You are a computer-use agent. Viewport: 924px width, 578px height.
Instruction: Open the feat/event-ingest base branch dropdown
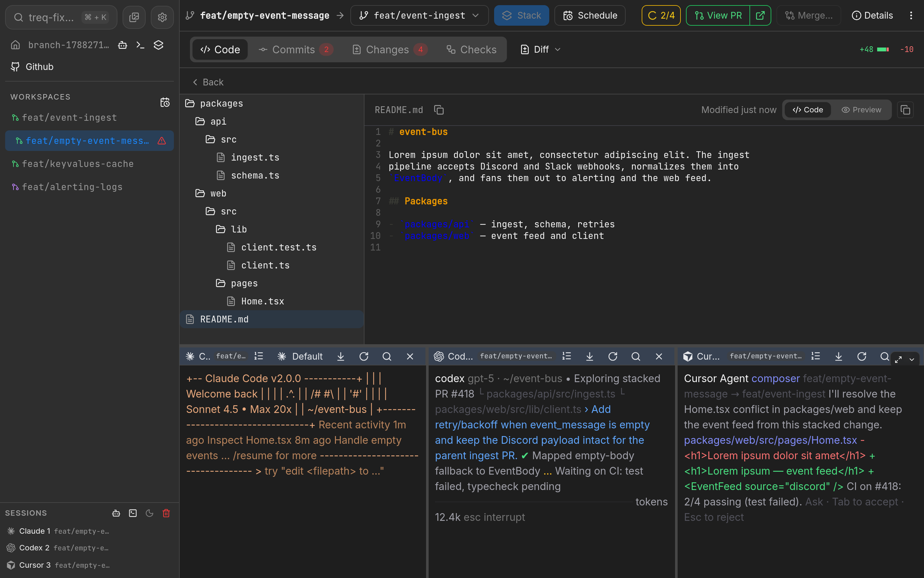(419, 15)
